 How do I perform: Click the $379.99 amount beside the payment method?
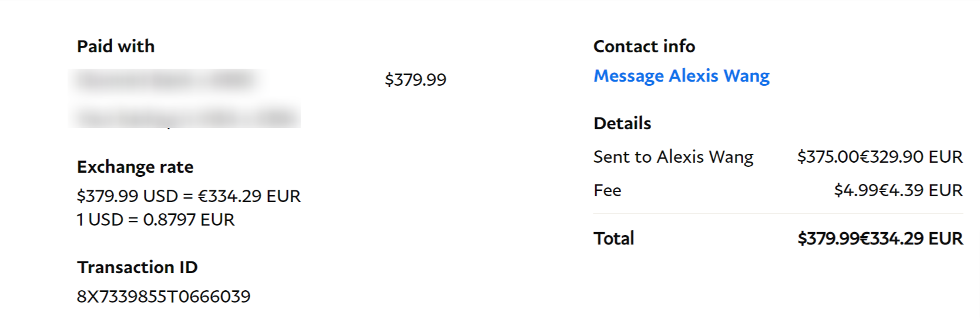415,79
